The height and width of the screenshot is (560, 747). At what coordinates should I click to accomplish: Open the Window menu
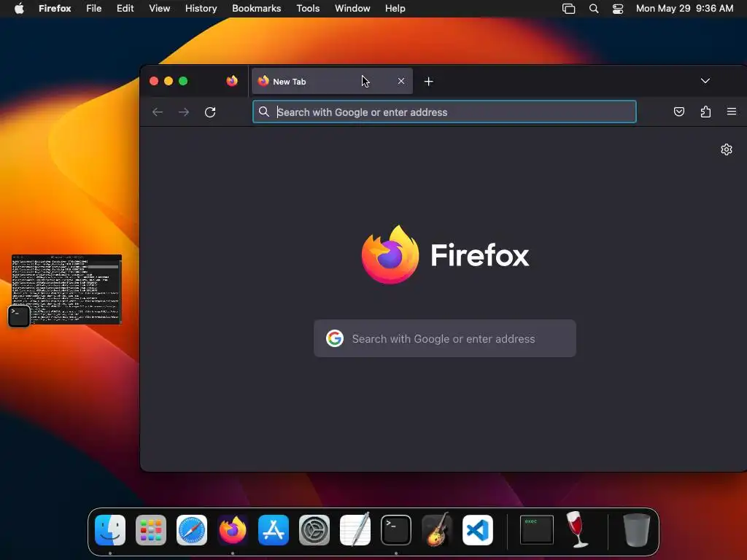click(352, 9)
